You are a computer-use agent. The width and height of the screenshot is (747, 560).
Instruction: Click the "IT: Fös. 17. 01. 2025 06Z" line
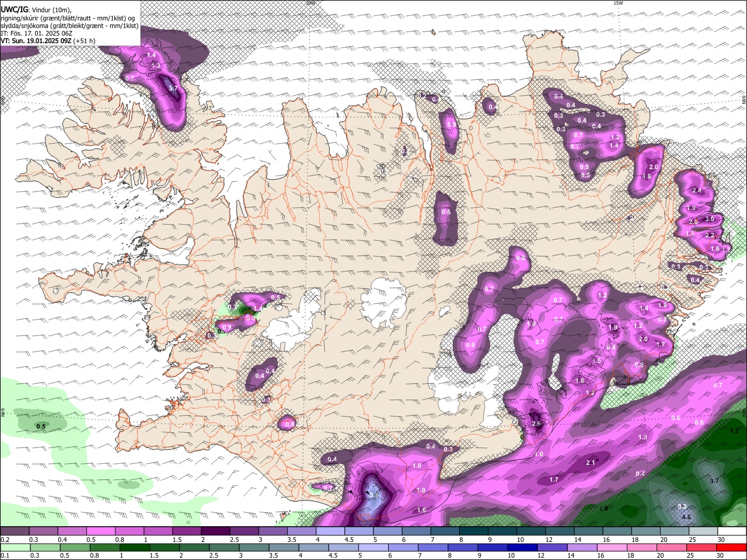(x=36, y=33)
